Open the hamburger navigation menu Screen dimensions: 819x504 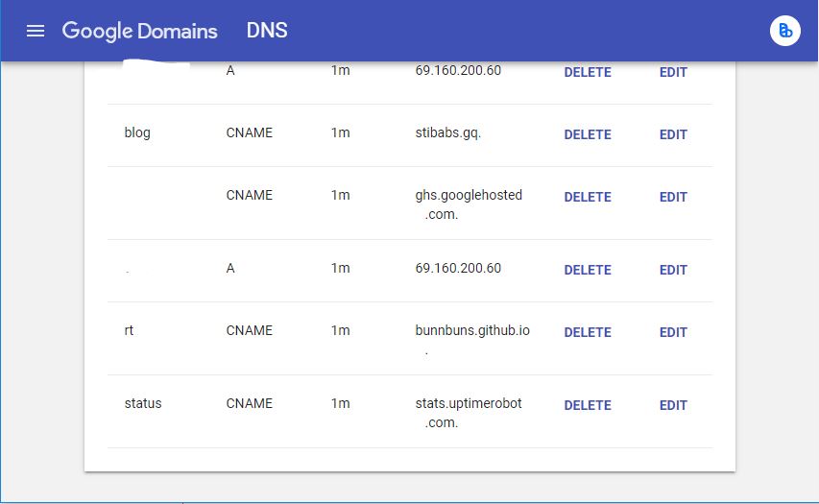[36, 31]
